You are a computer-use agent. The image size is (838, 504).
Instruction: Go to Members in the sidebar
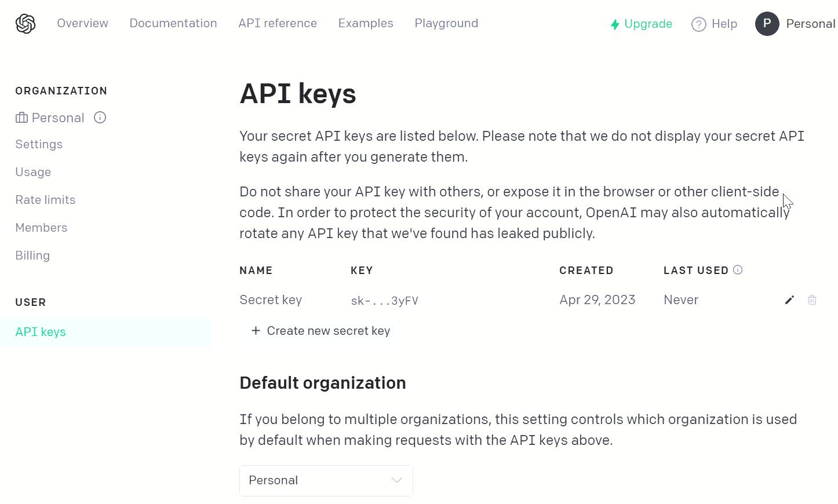41,228
